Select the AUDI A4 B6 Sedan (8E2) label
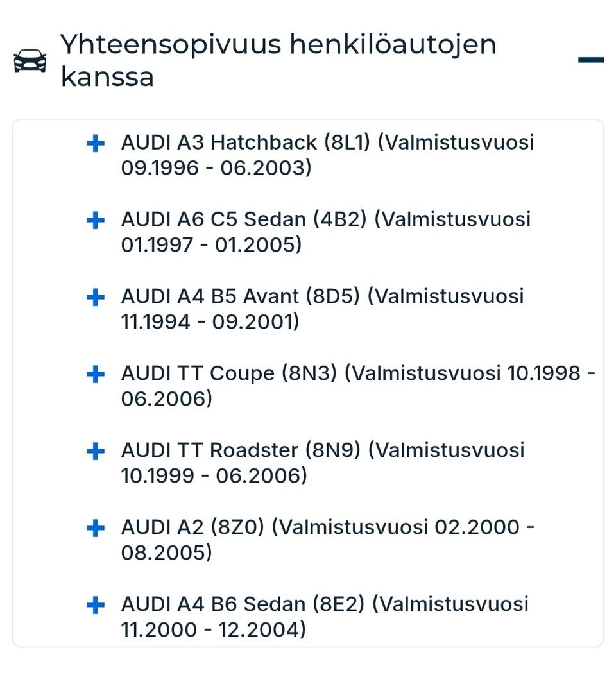 243,604
